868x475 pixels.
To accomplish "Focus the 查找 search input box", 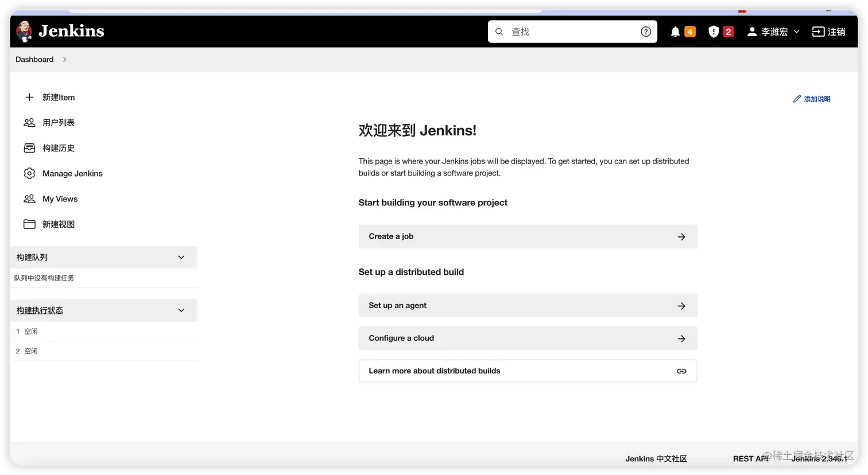I will point(572,32).
